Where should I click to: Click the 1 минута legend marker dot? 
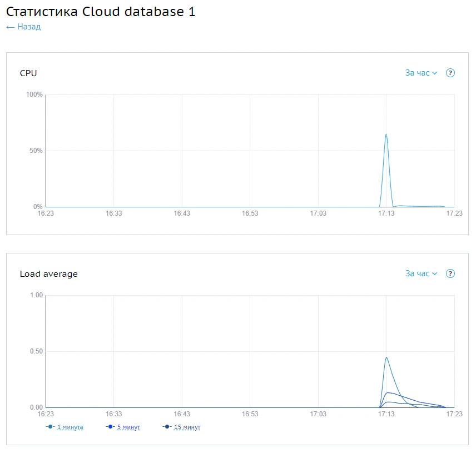coord(51,427)
